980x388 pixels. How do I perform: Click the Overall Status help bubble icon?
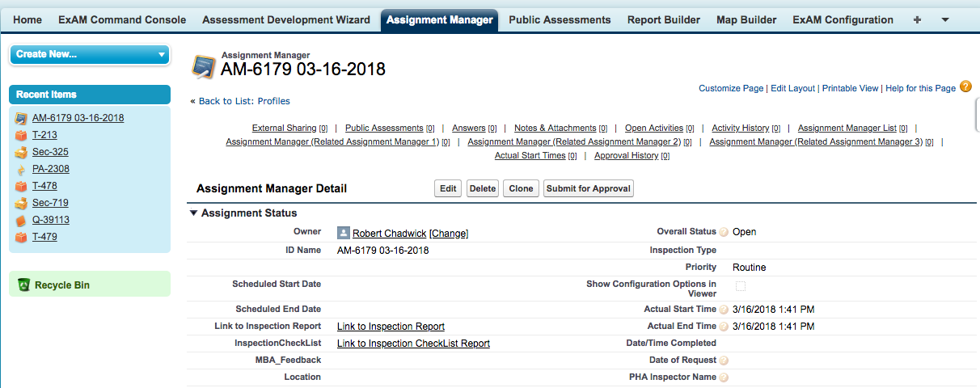(724, 232)
